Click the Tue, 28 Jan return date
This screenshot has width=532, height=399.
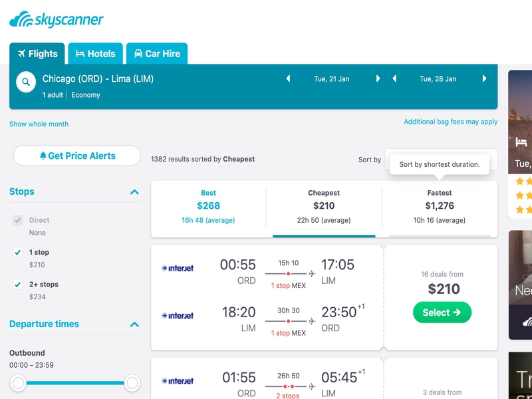[x=438, y=79]
